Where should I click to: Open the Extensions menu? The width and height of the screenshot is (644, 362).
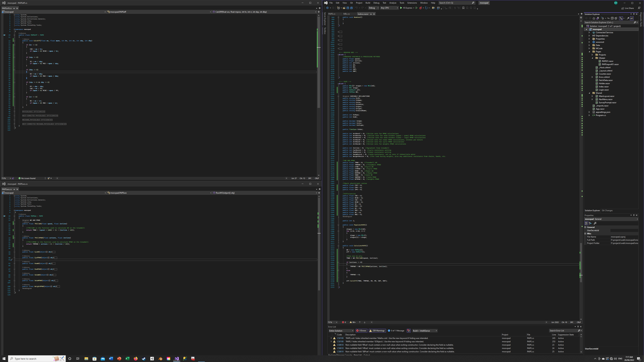412,3
